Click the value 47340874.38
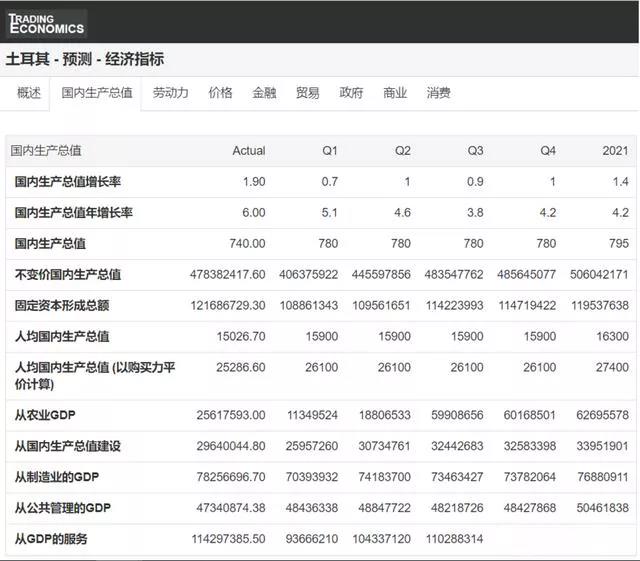Image resolution: width=640 pixels, height=561 pixels. point(231,508)
